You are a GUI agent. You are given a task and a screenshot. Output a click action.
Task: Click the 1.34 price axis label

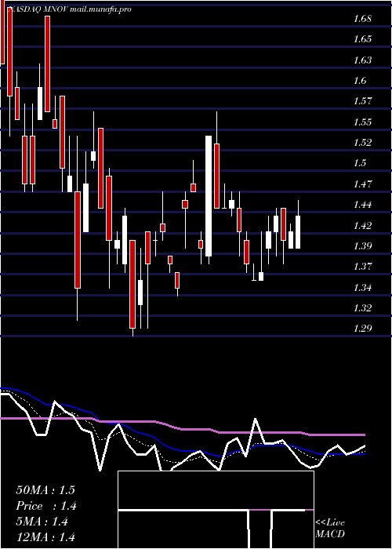pos(362,288)
